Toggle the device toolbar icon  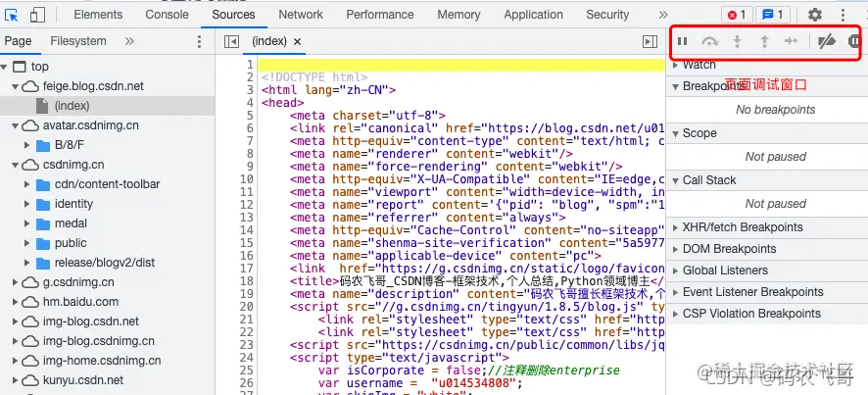click(37, 15)
